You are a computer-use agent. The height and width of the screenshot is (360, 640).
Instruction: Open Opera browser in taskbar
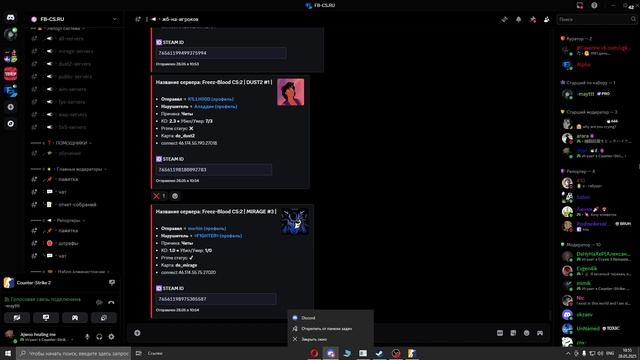pos(314,353)
